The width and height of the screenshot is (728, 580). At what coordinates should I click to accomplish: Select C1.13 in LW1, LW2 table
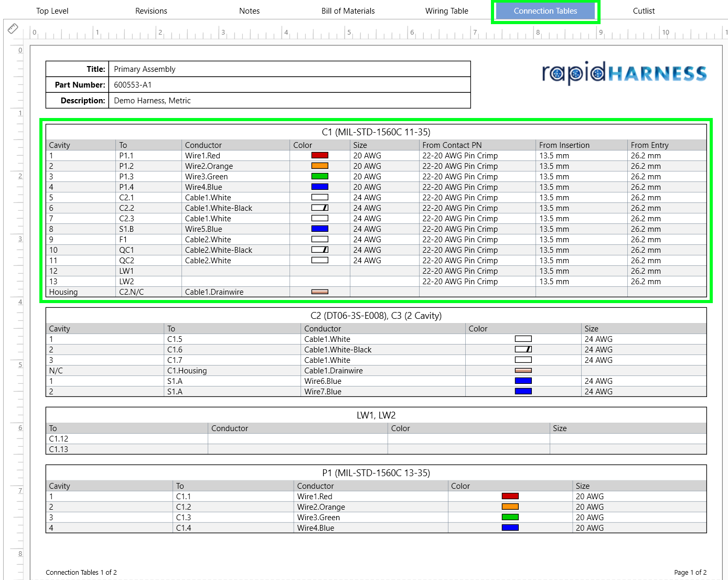127,449
